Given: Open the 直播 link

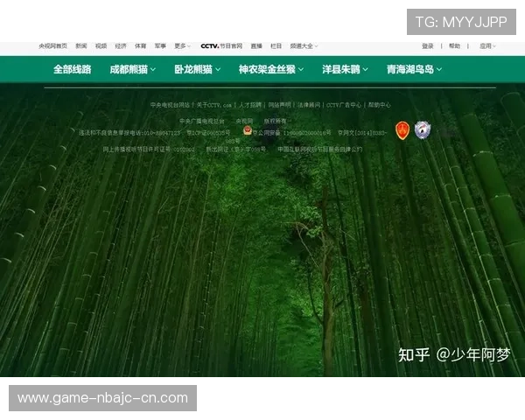Looking at the screenshot, I should click(256, 45).
